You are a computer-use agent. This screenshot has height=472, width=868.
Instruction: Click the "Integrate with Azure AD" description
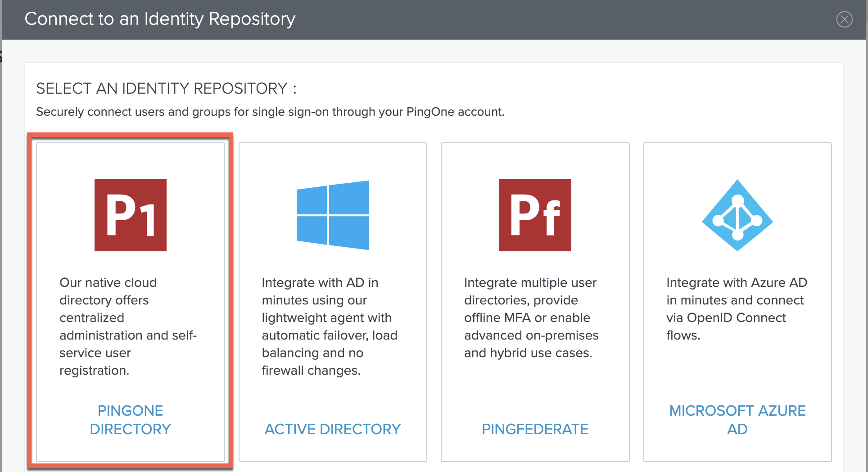(x=737, y=309)
